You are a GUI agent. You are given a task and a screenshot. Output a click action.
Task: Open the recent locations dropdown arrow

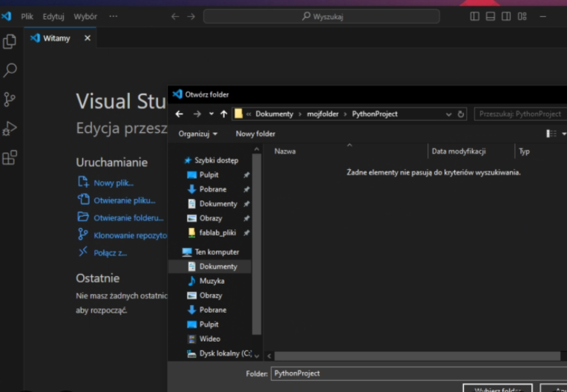tap(212, 114)
